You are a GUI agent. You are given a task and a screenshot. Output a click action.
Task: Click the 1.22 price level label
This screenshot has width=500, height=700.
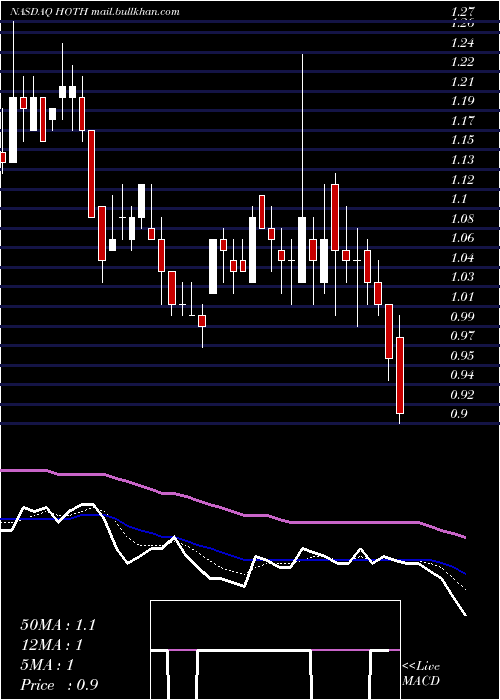tap(462, 62)
